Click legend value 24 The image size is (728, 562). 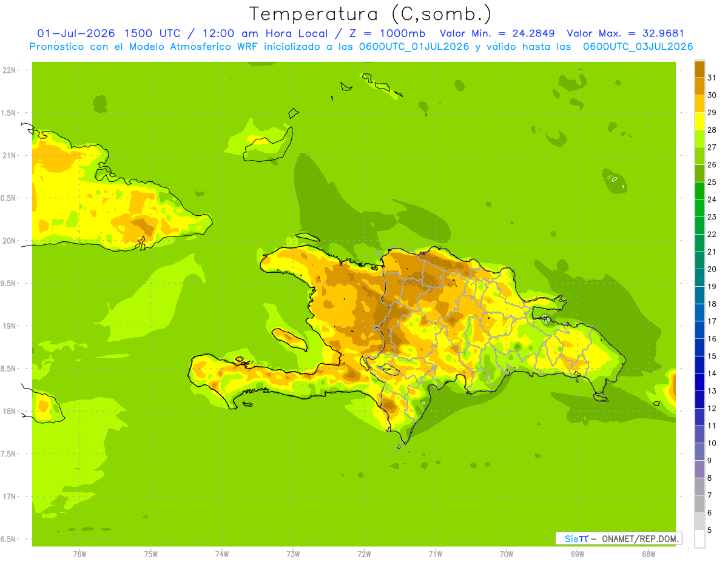(712, 199)
